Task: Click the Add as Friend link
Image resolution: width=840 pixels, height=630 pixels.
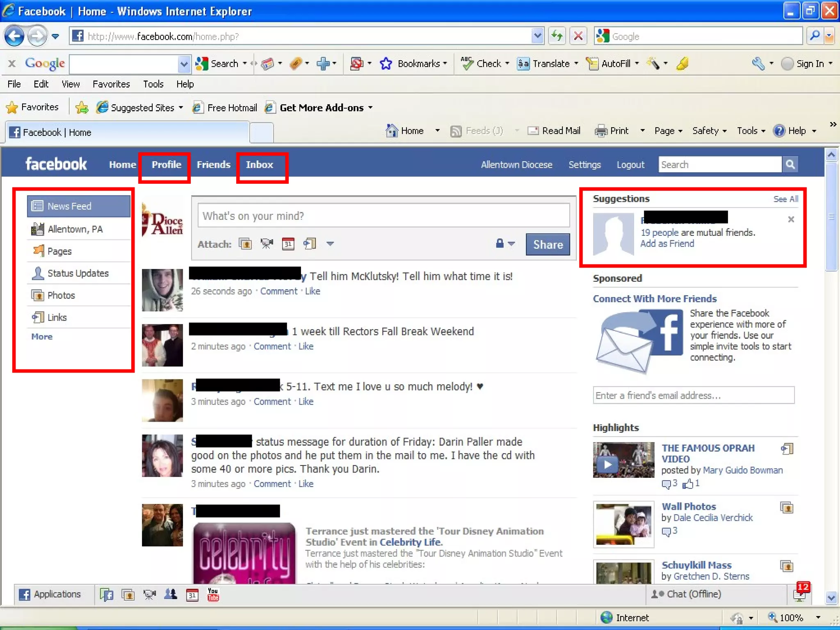Action: (x=667, y=244)
